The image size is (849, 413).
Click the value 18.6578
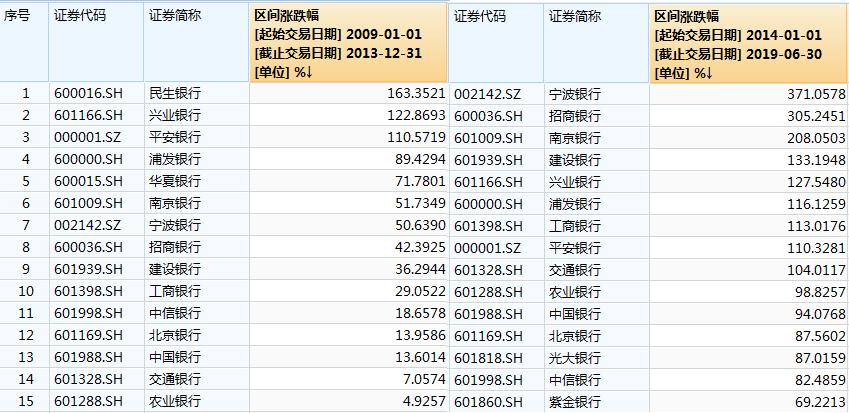pos(420,313)
